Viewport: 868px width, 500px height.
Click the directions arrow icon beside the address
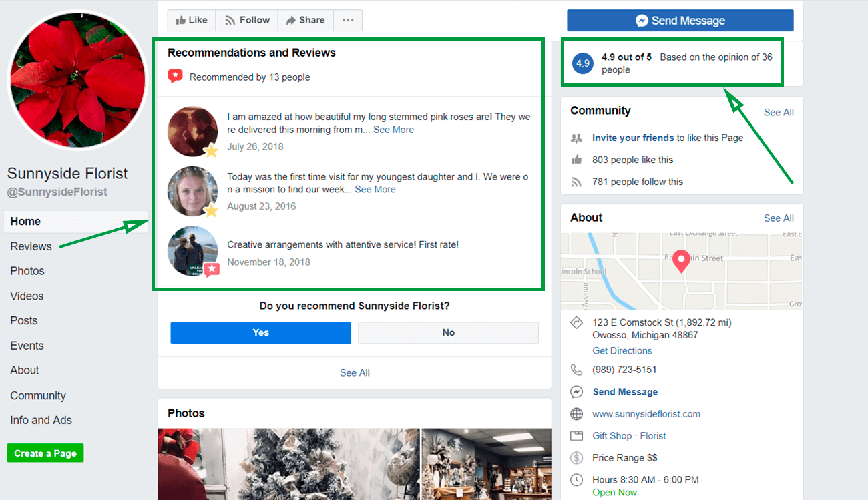pyautogui.click(x=576, y=323)
